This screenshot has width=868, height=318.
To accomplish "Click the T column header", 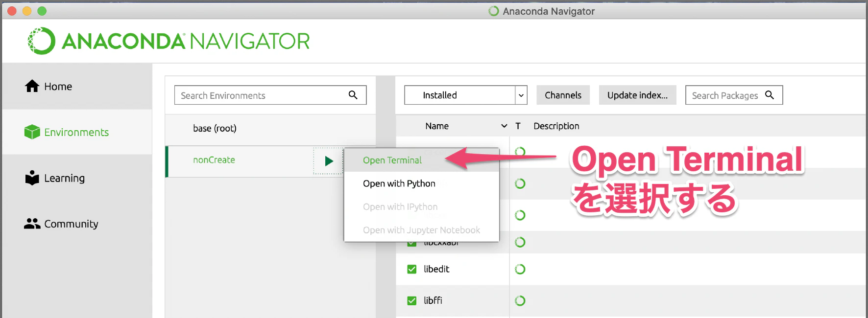I will click(518, 126).
